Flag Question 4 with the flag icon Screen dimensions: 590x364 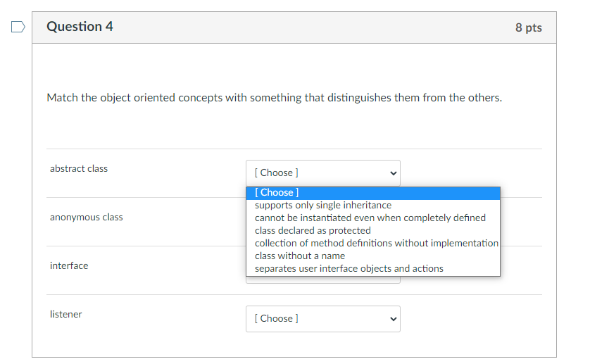18,27
